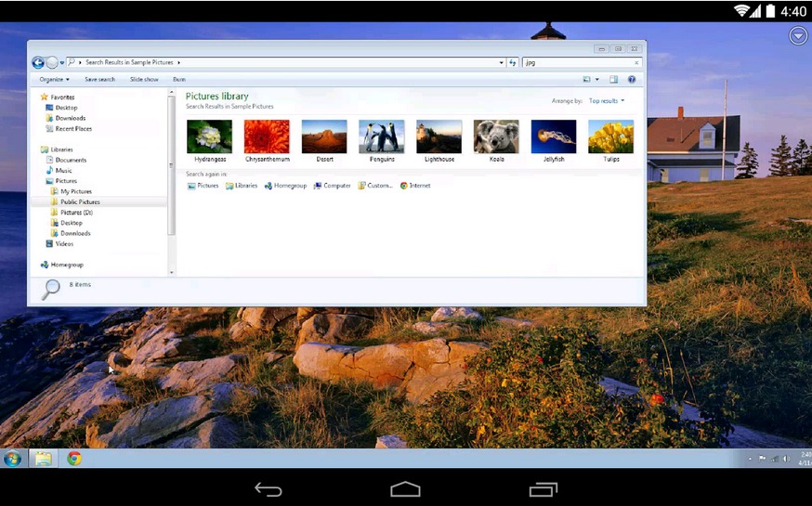Click the jpg search input field
The height and width of the screenshot is (506, 812).
click(x=576, y=62)
